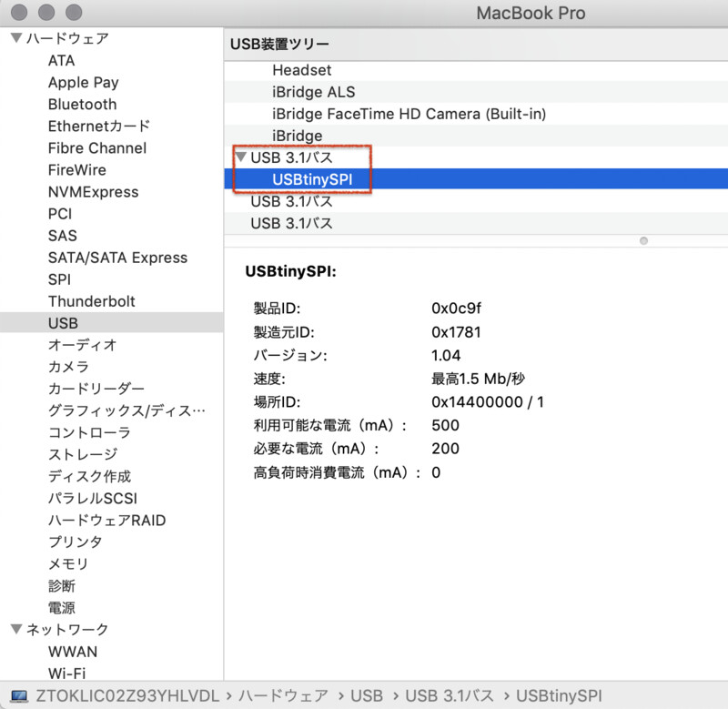Click the 高負荷時消費電流 value 0
The image size is (728, 709).
point(436,472)
